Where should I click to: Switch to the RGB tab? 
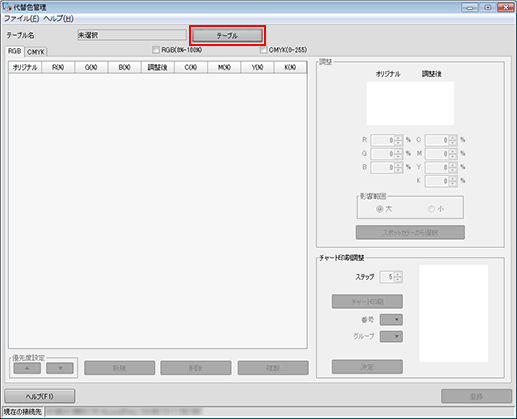tap(15, 51)
